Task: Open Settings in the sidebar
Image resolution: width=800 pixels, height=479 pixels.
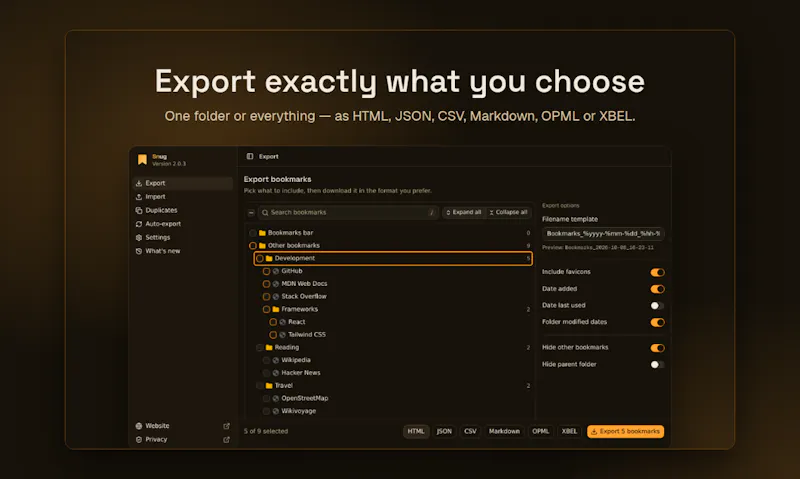Action: tap(183, 238)
